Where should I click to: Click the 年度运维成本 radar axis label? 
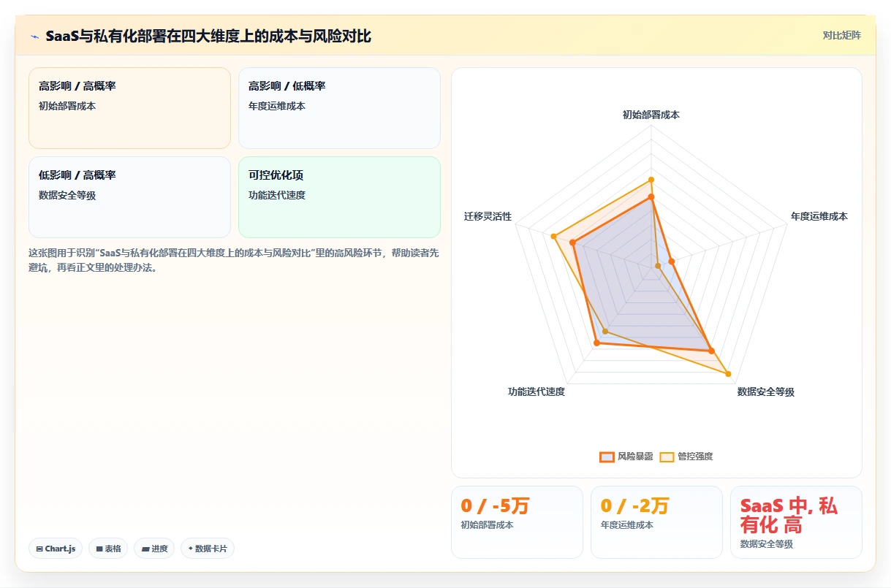point(819,217)
